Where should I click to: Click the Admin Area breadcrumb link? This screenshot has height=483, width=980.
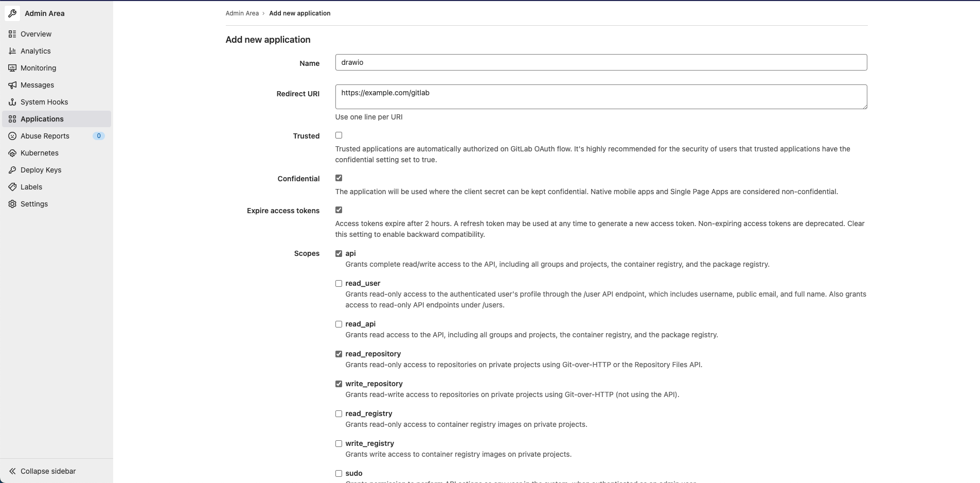242,13
